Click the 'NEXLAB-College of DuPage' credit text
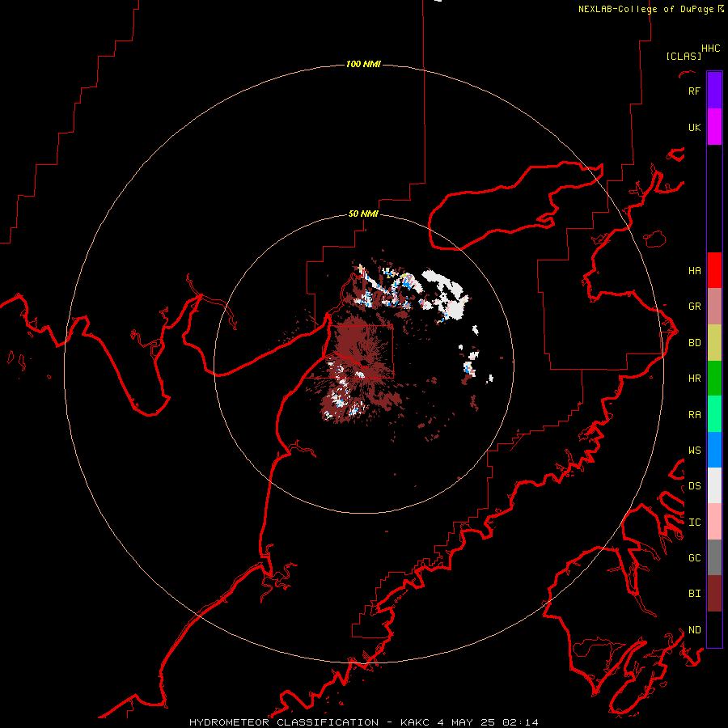The image size is (728, 728). click(x=645, y=9)
